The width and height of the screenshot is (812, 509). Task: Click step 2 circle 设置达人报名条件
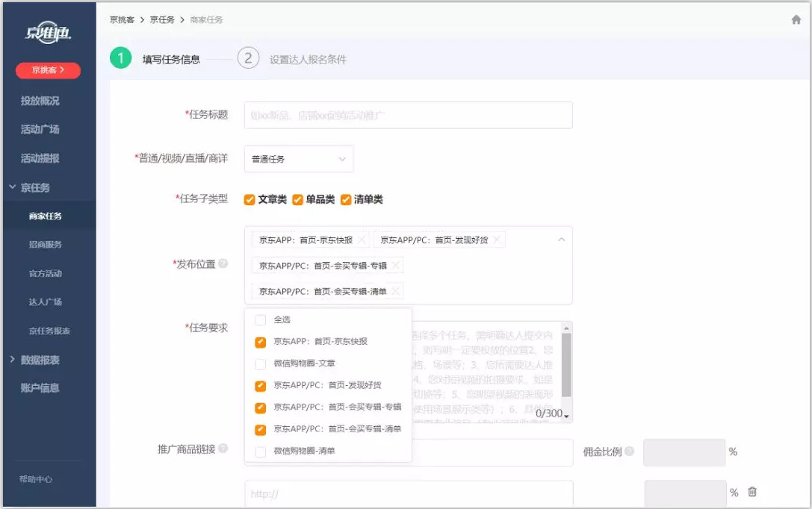(248, 58)
